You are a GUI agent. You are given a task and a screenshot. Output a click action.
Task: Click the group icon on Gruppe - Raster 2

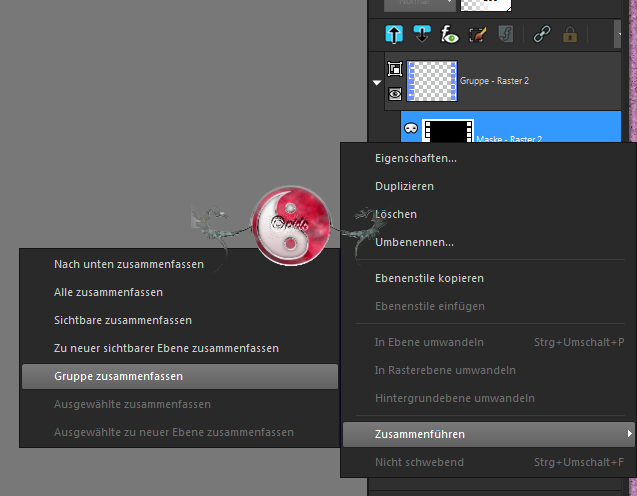point(394,70)
